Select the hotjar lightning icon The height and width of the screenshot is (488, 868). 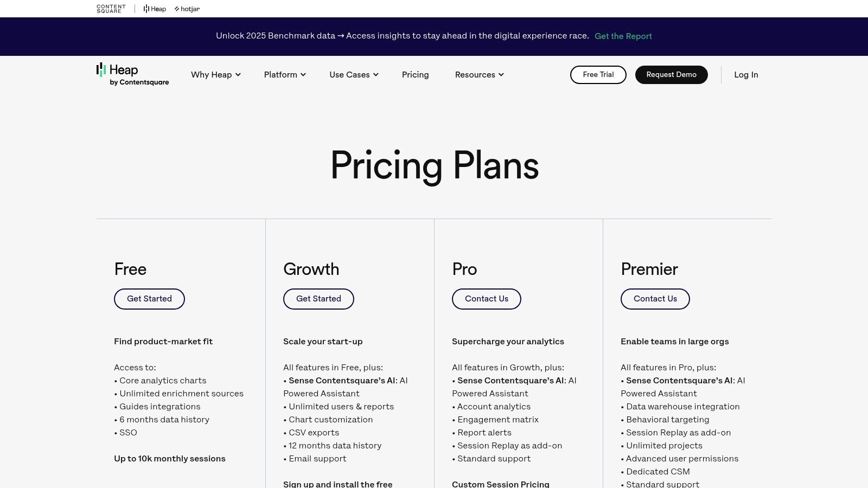point(176,9)
